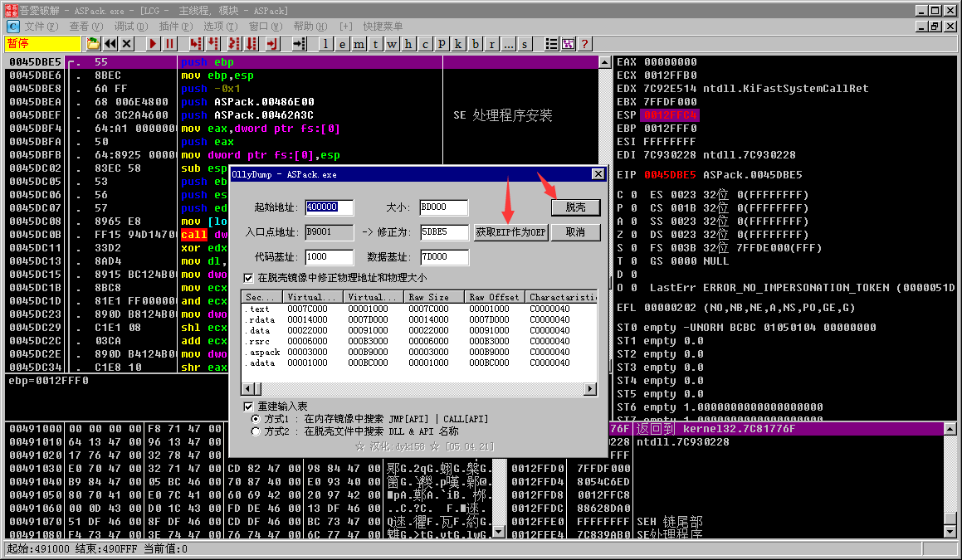Image resolution: width=962 pixels, height=560 pixels.
Task: Click the 大小 size input field with BD000
Action: pyautogui.click(x=443, y=207)
